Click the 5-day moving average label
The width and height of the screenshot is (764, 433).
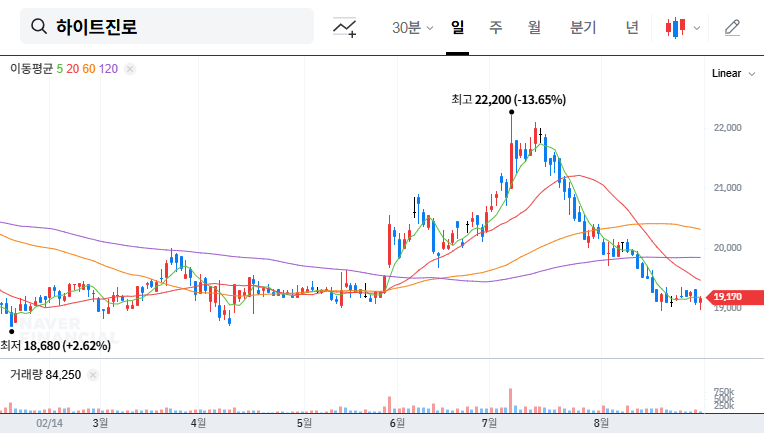coord(59,69)
